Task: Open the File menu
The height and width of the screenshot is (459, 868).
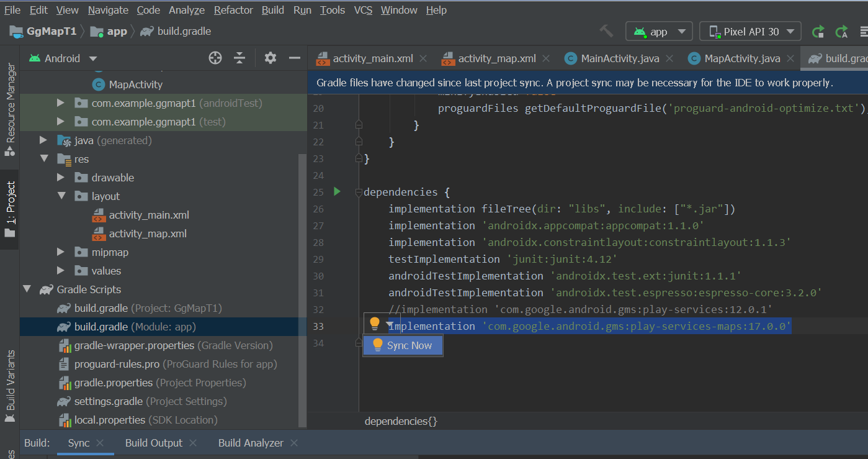Action: coord(12,10)
